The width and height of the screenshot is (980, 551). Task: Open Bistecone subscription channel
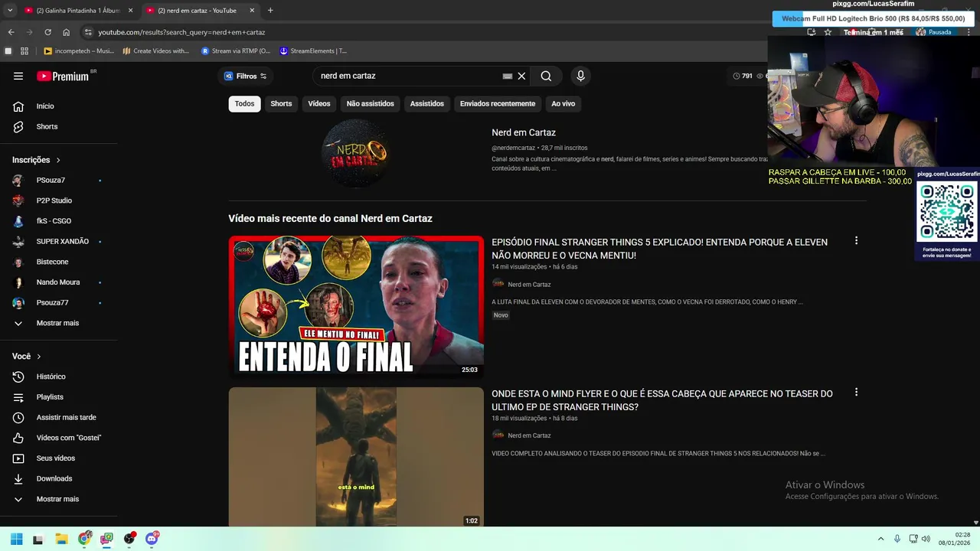[x=59, y=262]
